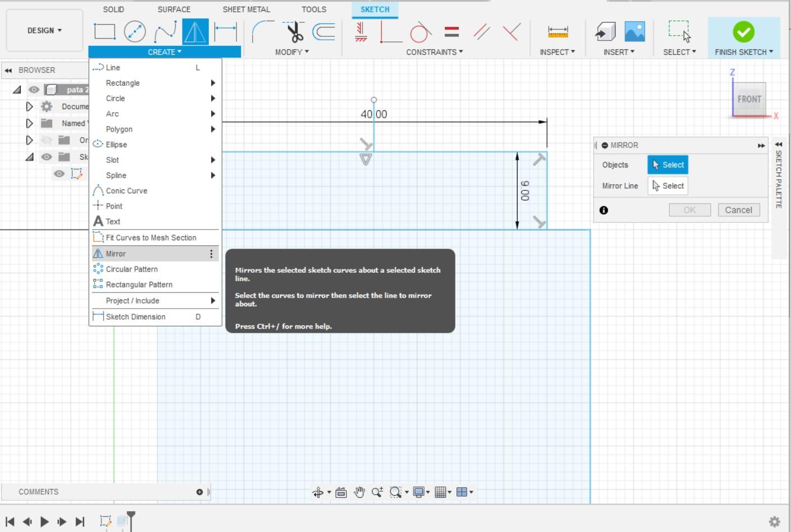The width and height of the screenshot is (791, 532).
Task: Open Grid and Snaps settings icon
Action: [440, 492]
